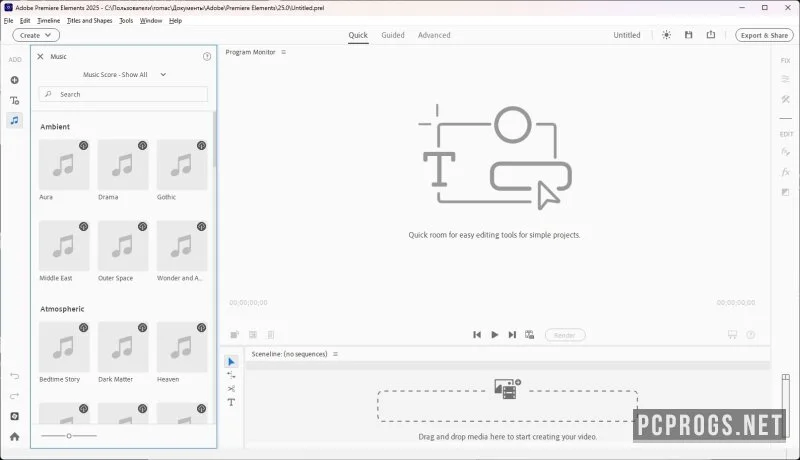Open the Help menu
The height and width of the screenshot is (460, 800).
click(x=176, y=21)
